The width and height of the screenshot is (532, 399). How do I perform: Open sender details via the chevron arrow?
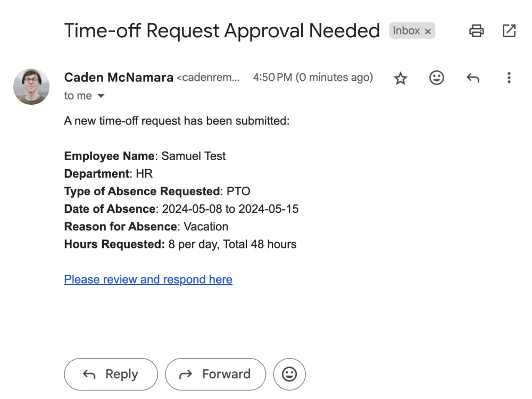pos(101,96)
